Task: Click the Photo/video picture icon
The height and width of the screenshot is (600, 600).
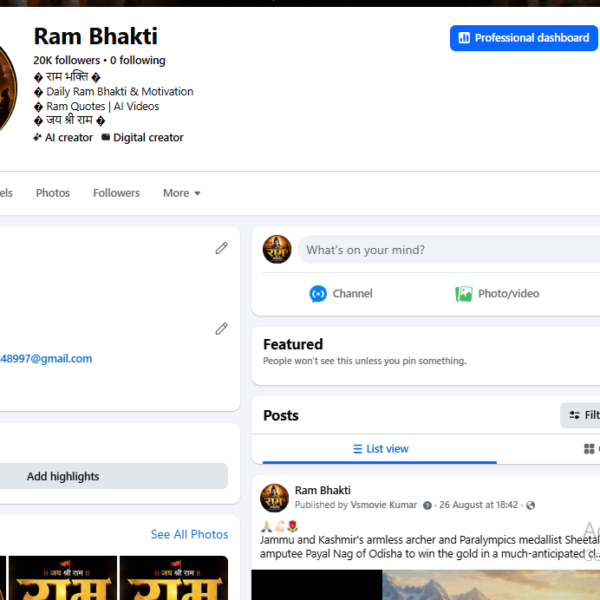Action: point(463,294)
